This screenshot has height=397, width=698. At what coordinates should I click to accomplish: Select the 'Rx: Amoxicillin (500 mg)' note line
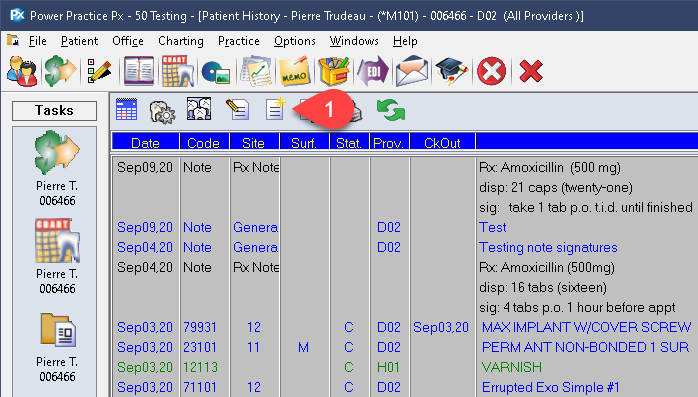coord(550,167)
